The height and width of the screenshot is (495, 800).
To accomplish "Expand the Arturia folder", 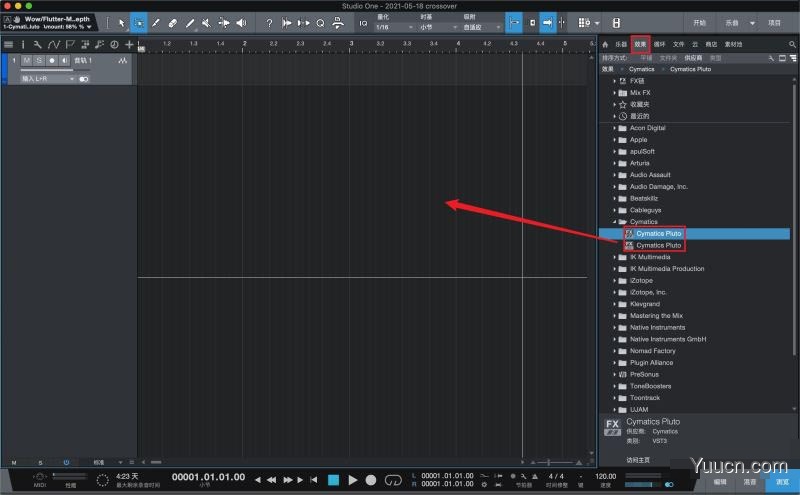I will click(614, 163).
